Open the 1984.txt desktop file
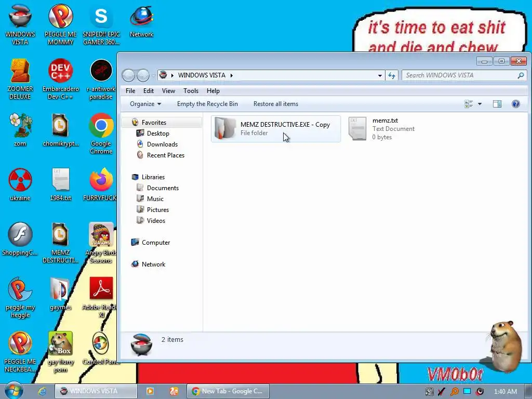 [60, 184]
